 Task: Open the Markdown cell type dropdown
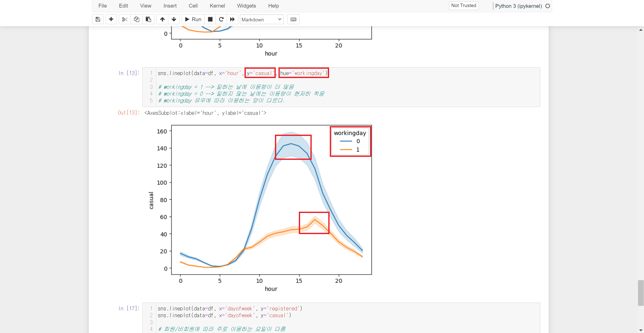pyautogui.click(x=262, y=19)
